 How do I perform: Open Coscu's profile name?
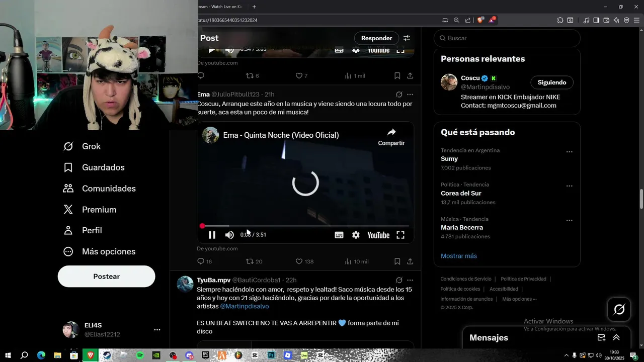pyautogui.click(x=470, y=78)
